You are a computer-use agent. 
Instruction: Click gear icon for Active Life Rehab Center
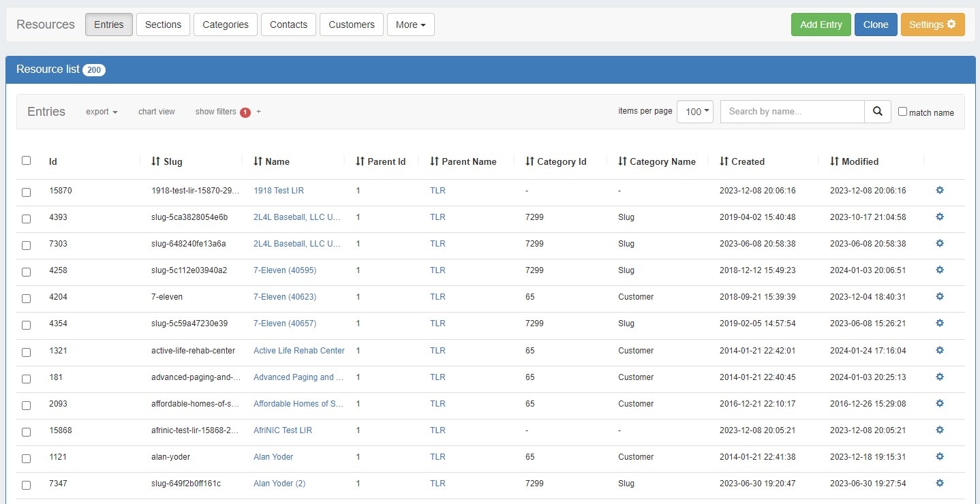point(940,351)
